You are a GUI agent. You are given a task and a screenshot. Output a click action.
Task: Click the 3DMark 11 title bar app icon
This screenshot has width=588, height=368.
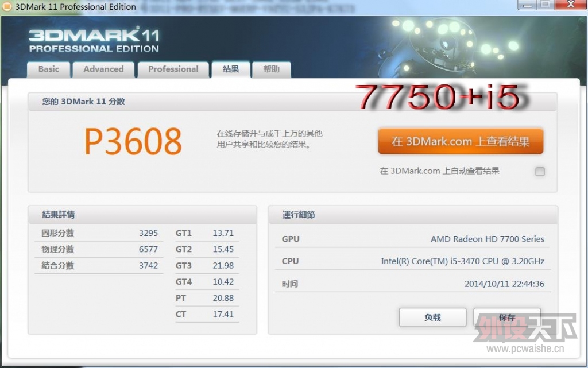[6, 6]
